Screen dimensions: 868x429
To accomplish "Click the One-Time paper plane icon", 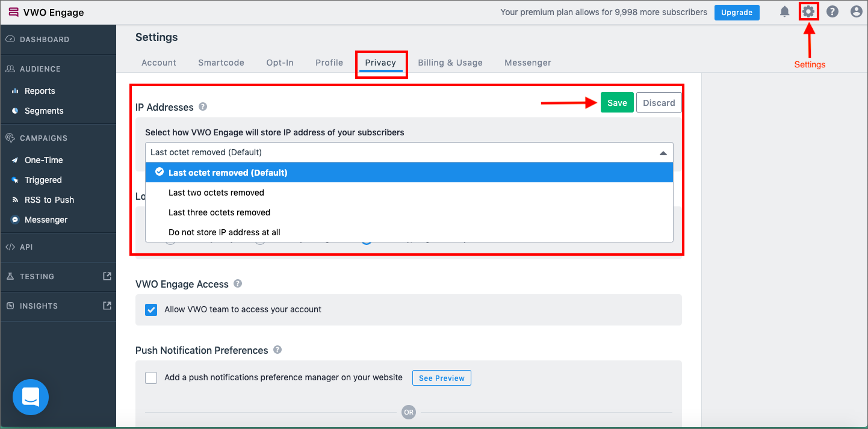I will (x=15, y=160).
